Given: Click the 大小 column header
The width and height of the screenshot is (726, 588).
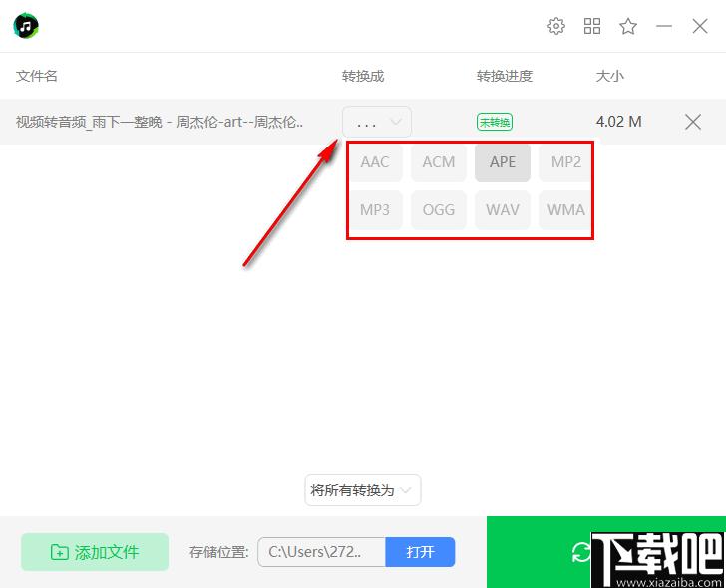Looking at the screenshot, I should tap(609, 76).
